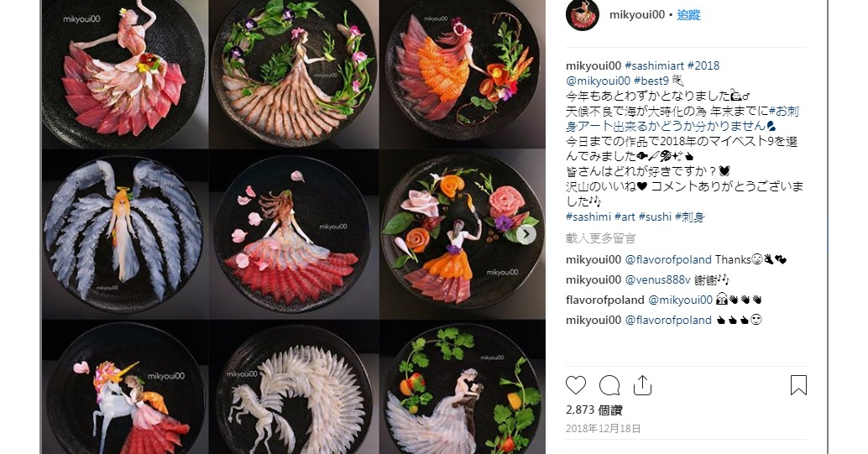The width and height of the screenshot is (868, 454).
Task: Select the white pegasus sashimi plate image
Action: tap(294, 388)
